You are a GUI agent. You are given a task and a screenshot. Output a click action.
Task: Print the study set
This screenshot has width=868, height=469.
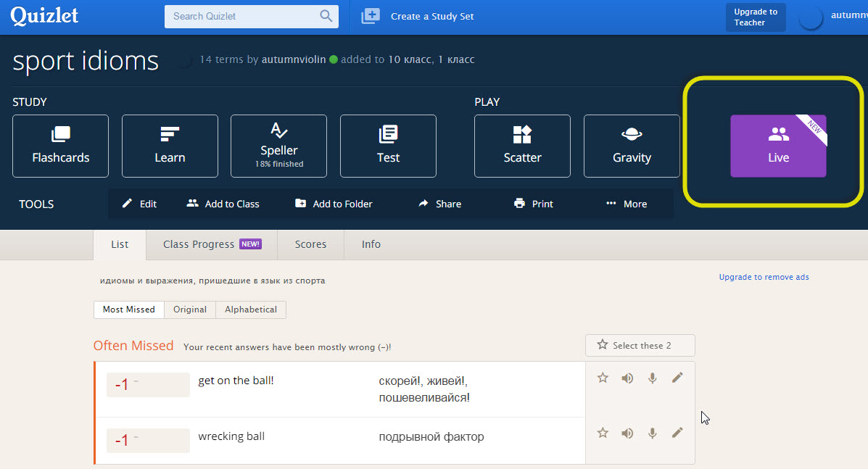(x=534, y=204)
